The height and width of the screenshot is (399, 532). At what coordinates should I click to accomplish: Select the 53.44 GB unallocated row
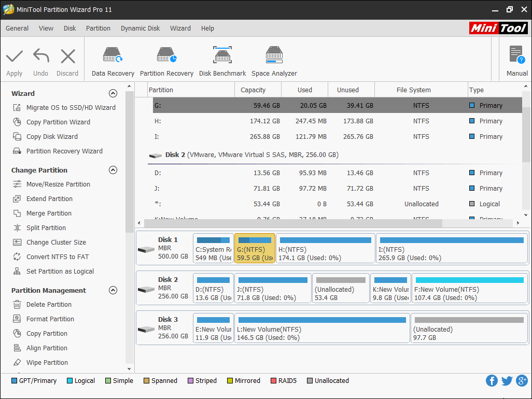[337, 204]
